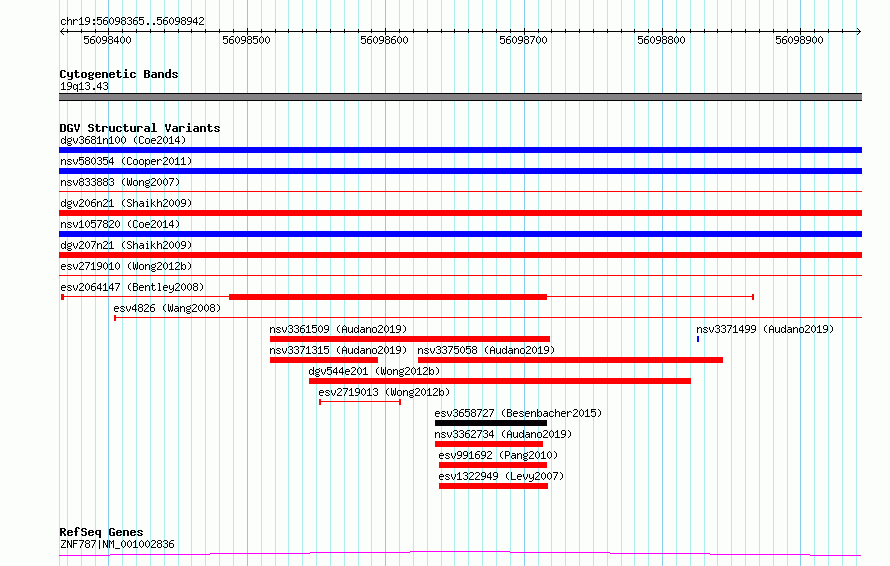Click the DGV Structural Variants track title
Screen dimensions: 890x566
click(x=140, y=128)
